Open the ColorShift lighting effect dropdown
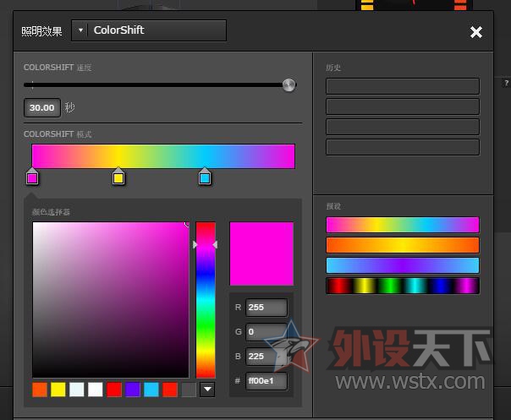The height and width of the screenshot is (420, 511). click(x=80, y=30)
